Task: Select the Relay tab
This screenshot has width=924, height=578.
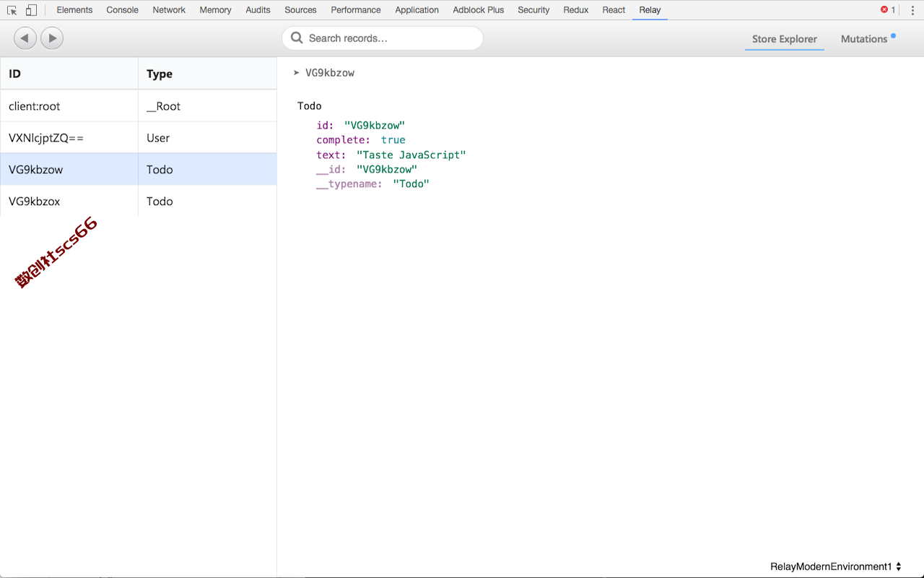Action: coord(650,10)
